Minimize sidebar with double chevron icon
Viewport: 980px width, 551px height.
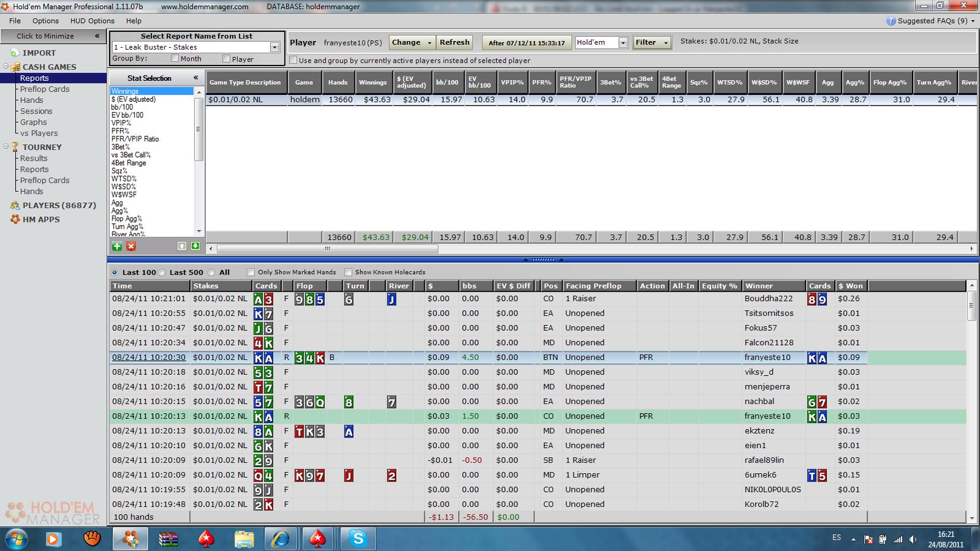(97, 36)
